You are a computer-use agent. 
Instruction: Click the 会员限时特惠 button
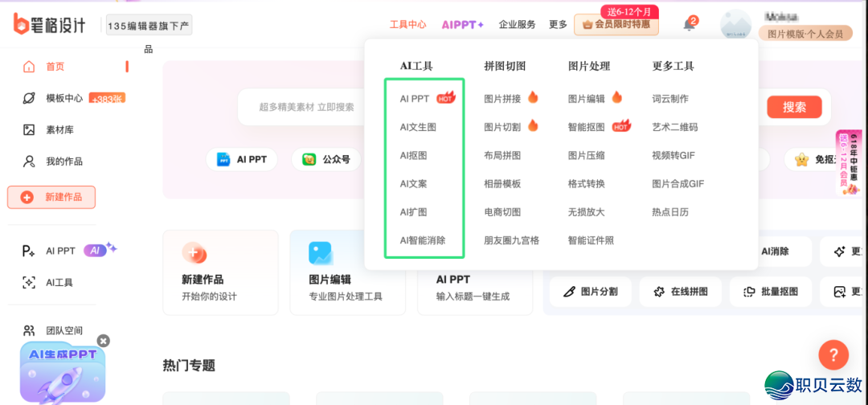(616, 25)
